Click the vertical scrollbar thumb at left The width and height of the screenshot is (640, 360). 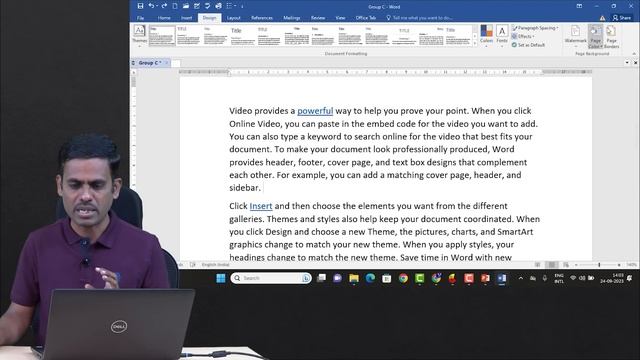point(134,81)
